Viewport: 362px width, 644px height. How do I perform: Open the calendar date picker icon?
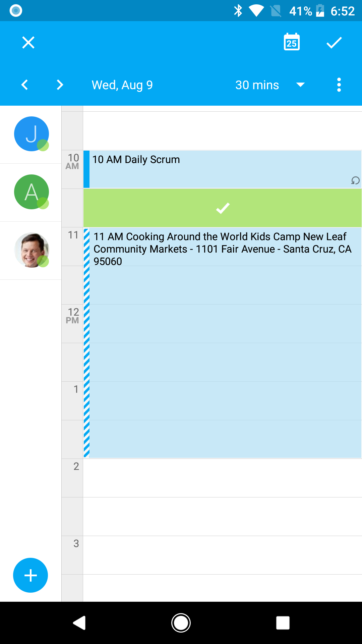click(x=292, y=42)
